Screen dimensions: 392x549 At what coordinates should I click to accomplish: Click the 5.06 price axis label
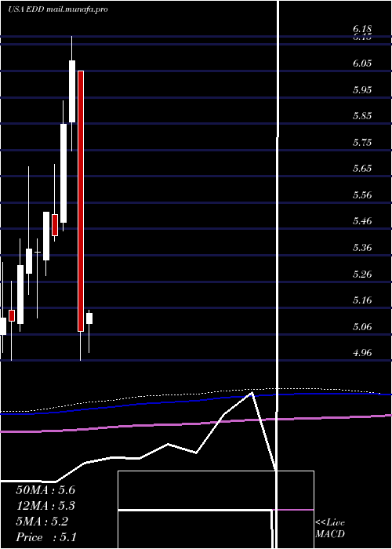(x=362, y=327)
